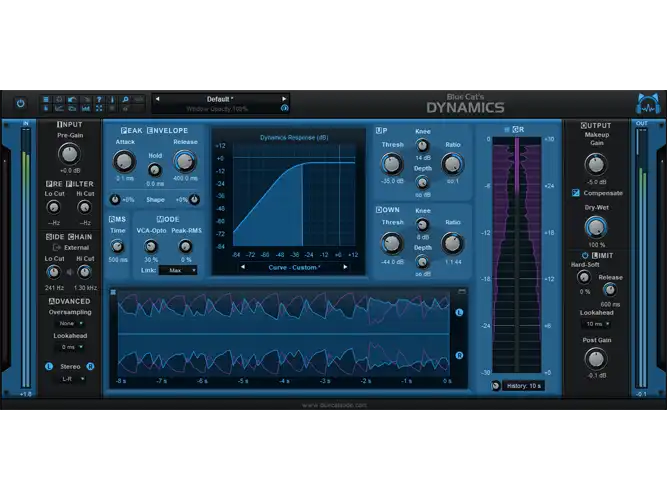Screen dimensions: 667x500
Task: Toggle the Compensate checkbox
Action: [x=576, y=193]
